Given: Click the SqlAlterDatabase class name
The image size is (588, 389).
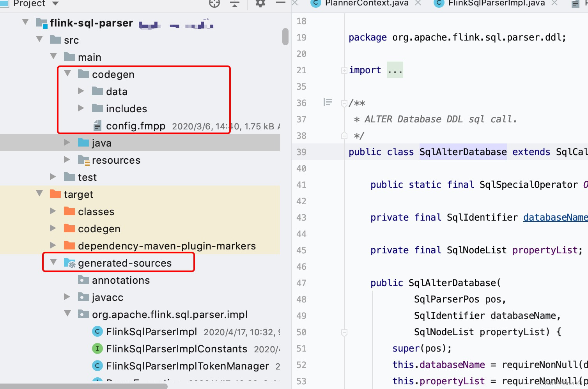Looking at the screenshot, I should [463, 152].
